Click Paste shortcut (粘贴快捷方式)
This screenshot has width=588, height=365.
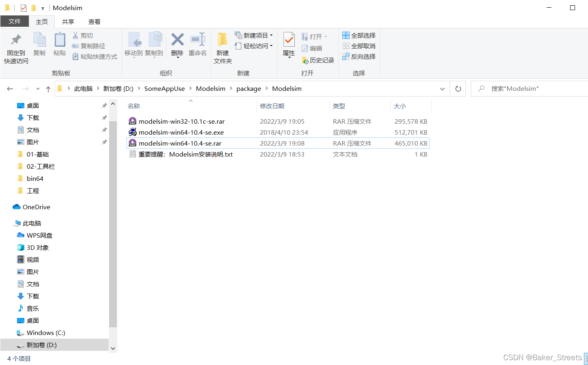94,56
